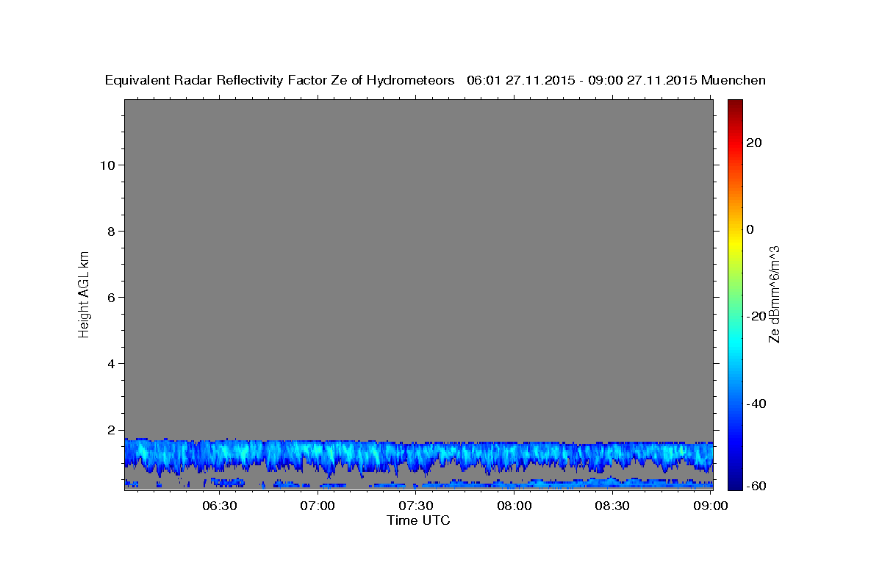Click the cloud layer band near 07:00
This screenshot has height=588, width=882.
pos(318,454)
